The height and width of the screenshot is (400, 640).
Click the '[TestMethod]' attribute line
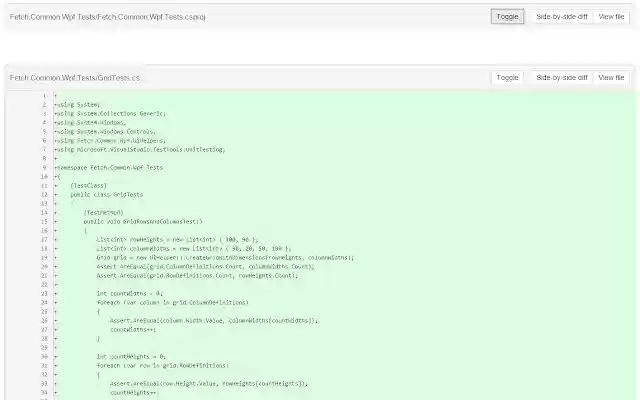tap(103, 213)
